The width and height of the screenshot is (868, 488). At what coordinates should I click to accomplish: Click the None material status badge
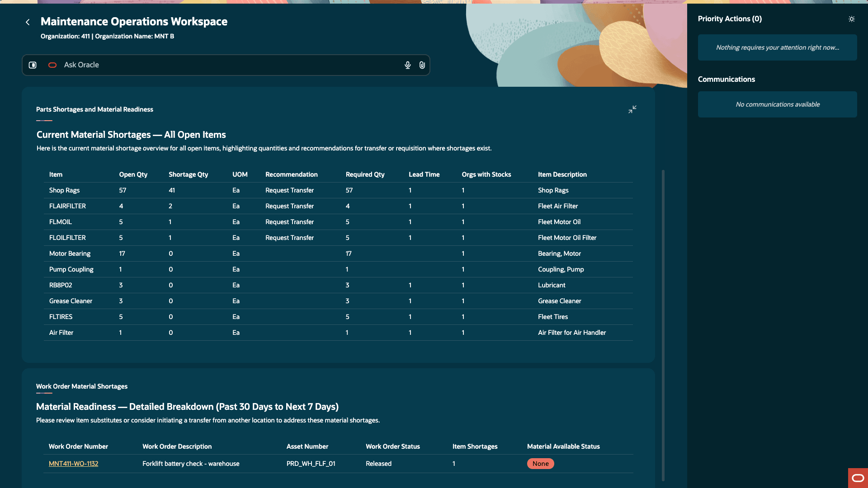pos(541,464)
